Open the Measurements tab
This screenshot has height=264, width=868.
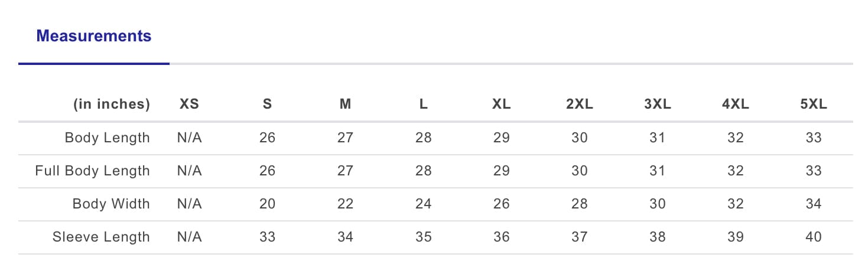pyautogui.click(x=94, y=37)
